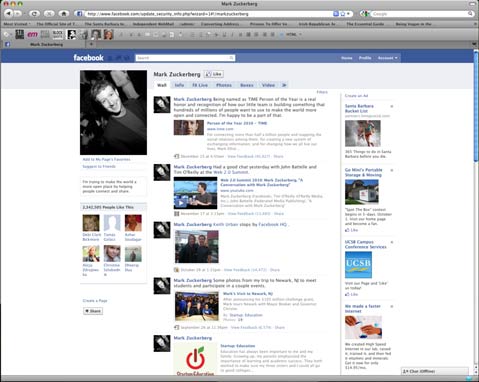The image size is (479, 382).
Task: Open the Most Visited bookmarks dropdown
Action: point(17,24)
